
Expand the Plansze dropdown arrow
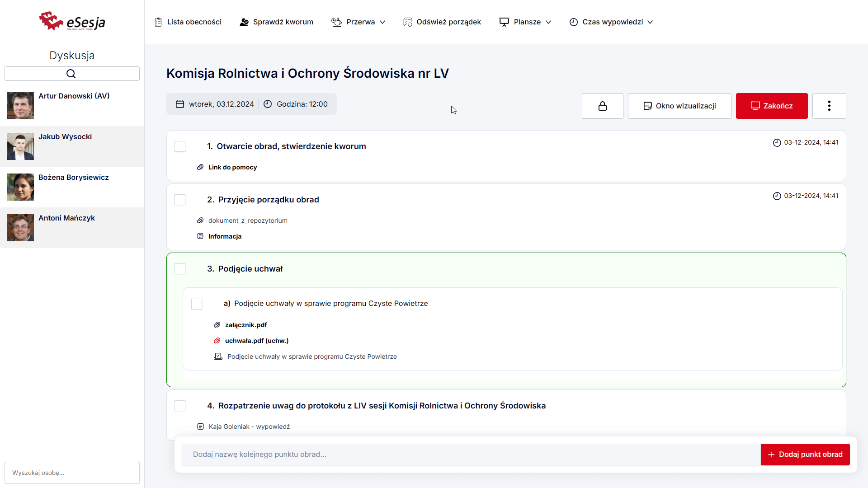point(548,22)
